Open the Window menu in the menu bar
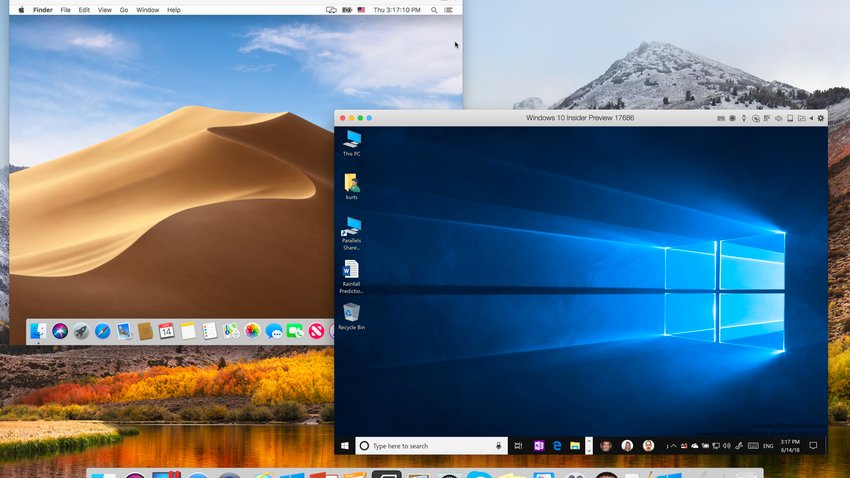 tap(147, 10)
